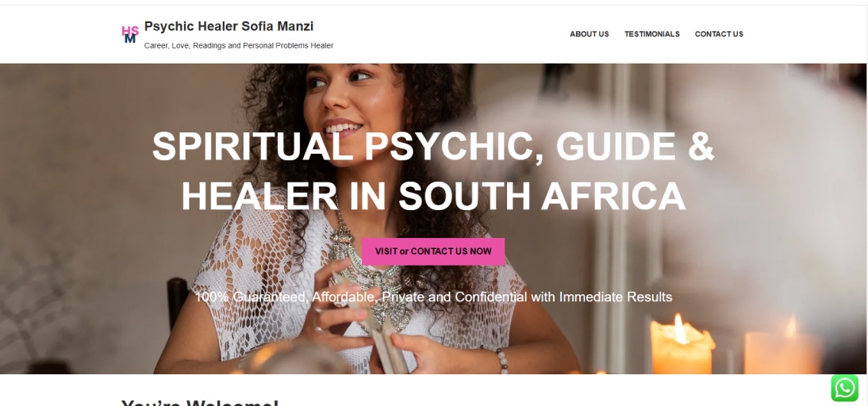
Task: Open the ABOUT US menu item
Action: point(589,34)
